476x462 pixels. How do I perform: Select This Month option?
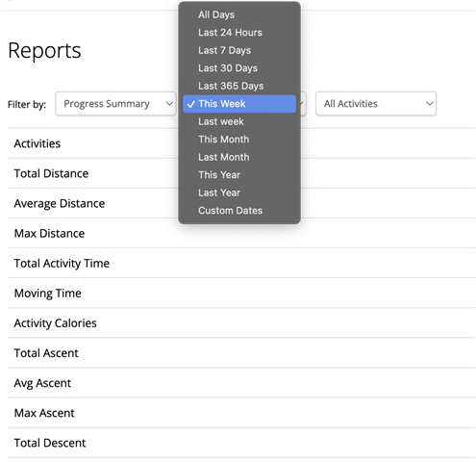pos(239,140)
